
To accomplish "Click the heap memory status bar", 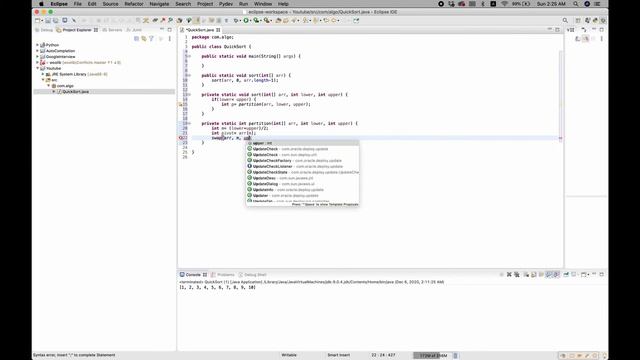I will (x=433, y=356).
